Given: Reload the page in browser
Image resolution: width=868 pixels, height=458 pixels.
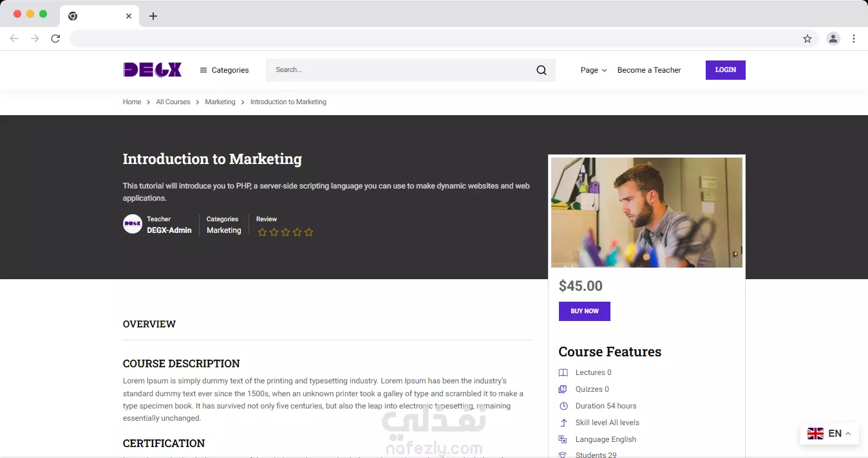Looking at the screenshot, I should point(55,39).
